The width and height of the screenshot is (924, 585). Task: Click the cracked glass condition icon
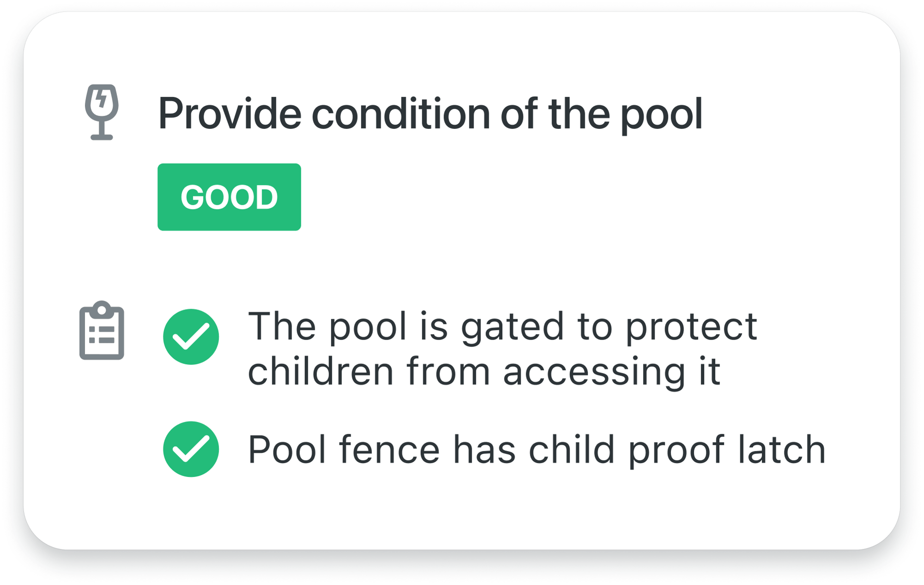point(102,112)
